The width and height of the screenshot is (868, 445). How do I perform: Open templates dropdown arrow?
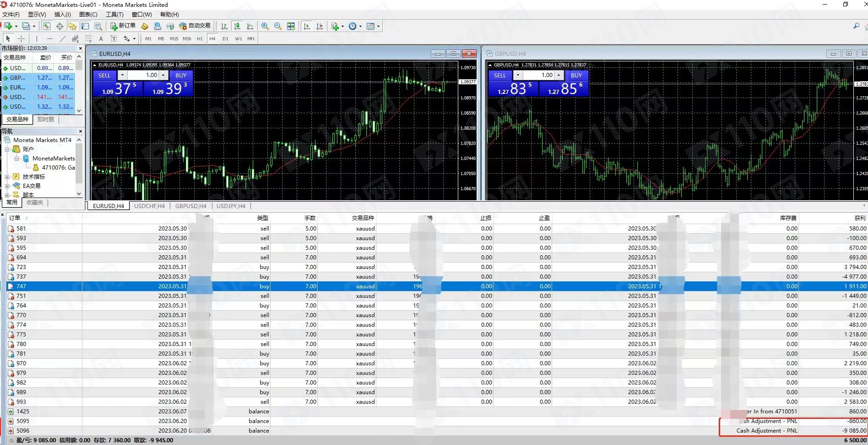(378, 26)
